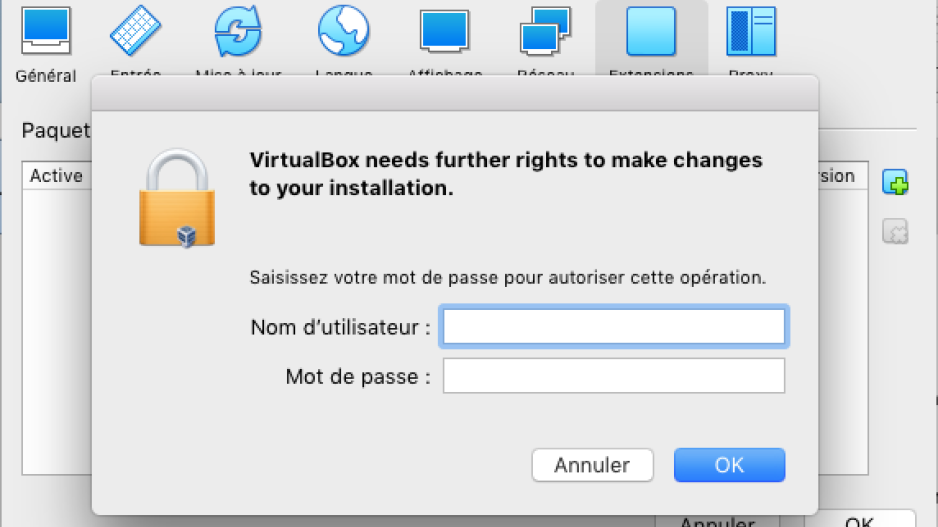Open the Général preferences icon
Viewport: 938px width, 527px height.
(x=46, y=31)
